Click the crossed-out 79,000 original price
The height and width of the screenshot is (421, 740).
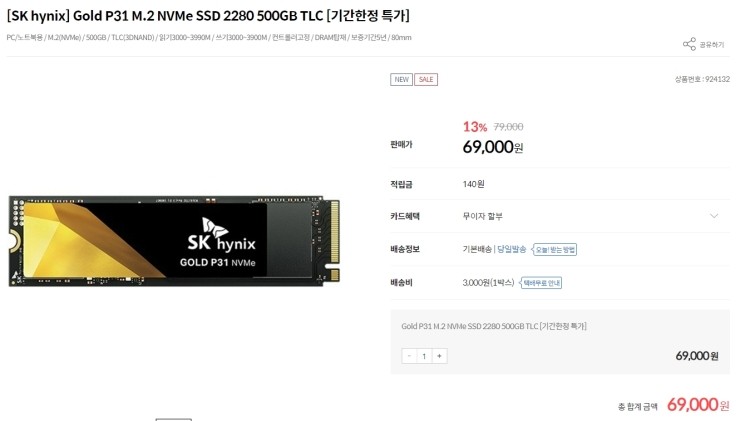point(508,126)
